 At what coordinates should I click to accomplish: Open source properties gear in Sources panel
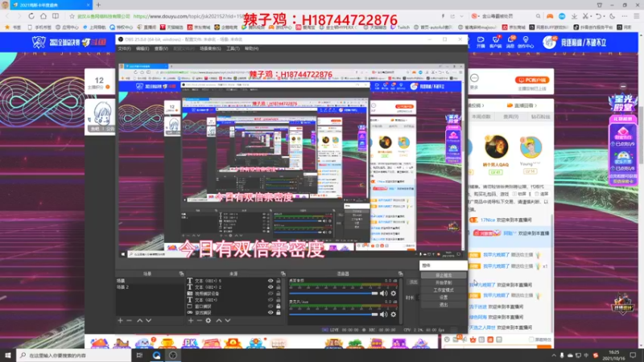click(x=208, y=320)
